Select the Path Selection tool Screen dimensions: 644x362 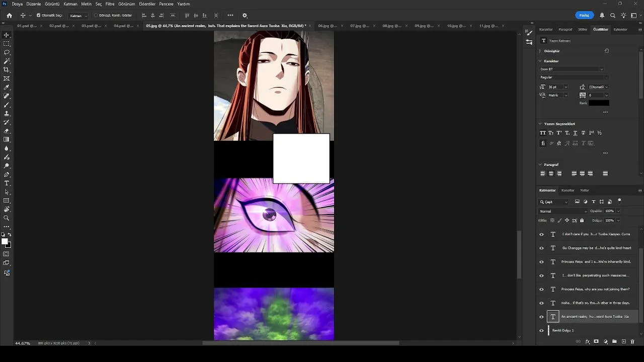[x=7, y=192]
